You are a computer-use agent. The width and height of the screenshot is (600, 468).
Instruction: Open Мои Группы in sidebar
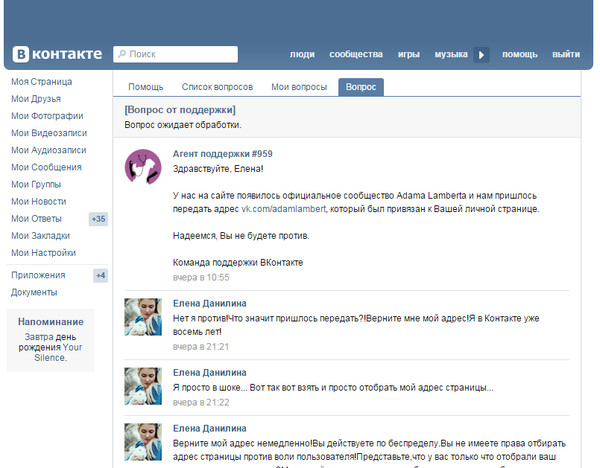click(36, 184)
